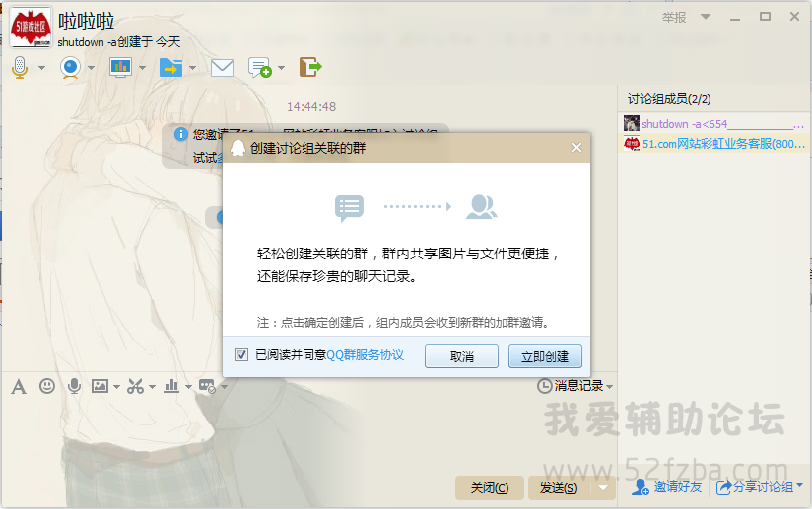This screenshot has width=812, height=509.
Task: Open the email envelope icon
Action: point(222,68)
